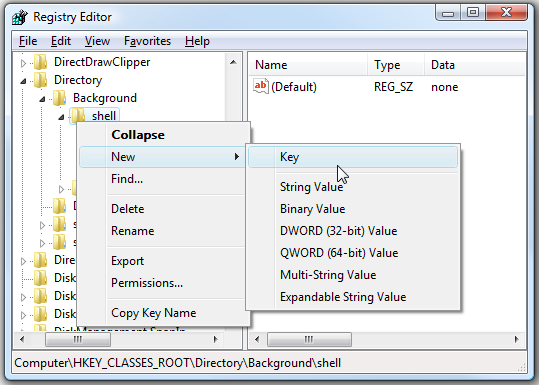
Task: Click the DirectDrawClipper folder icon
Action: pos(41,62)
